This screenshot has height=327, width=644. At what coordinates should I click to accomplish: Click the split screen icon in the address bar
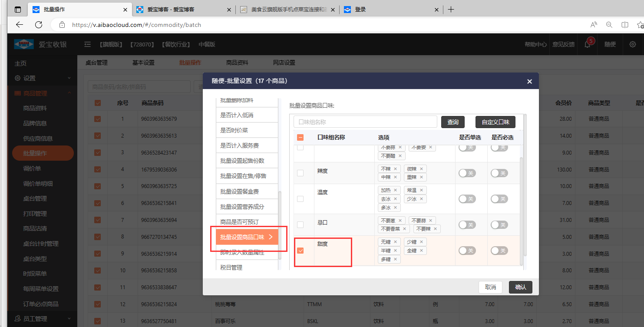click(625, 25)
